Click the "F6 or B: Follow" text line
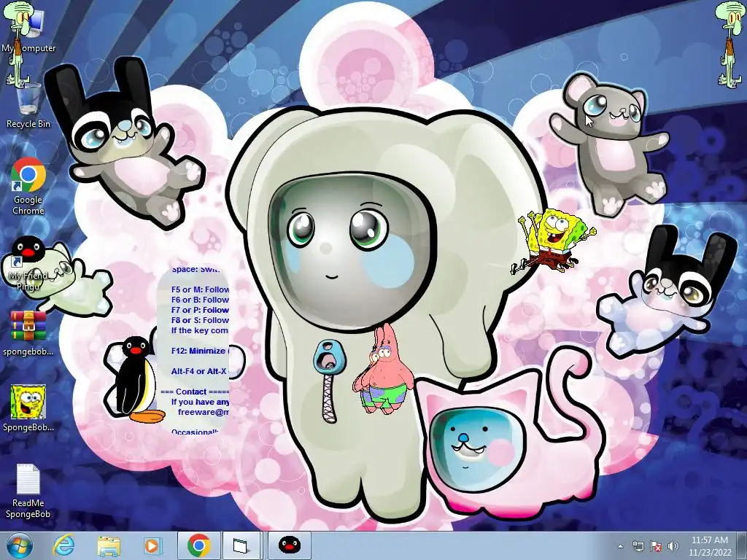The image size is (747, 560). (200, 300)
